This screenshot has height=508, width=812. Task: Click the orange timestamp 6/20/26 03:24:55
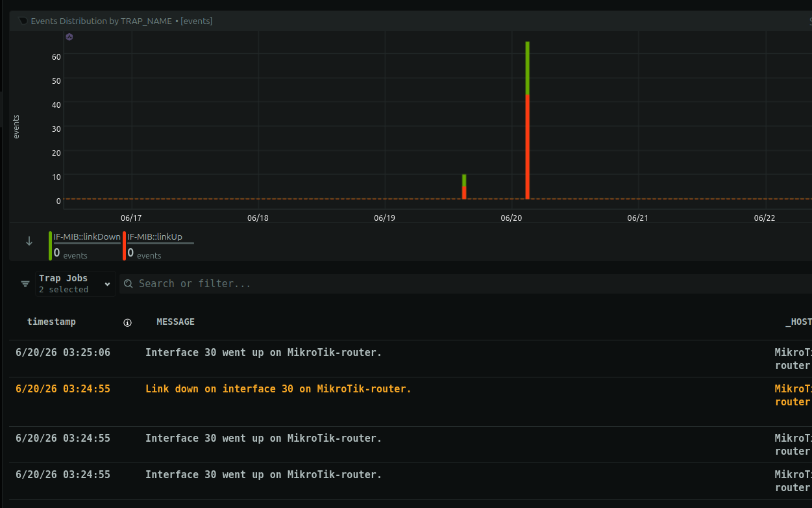pyautogui.click(x=63, y=389)
